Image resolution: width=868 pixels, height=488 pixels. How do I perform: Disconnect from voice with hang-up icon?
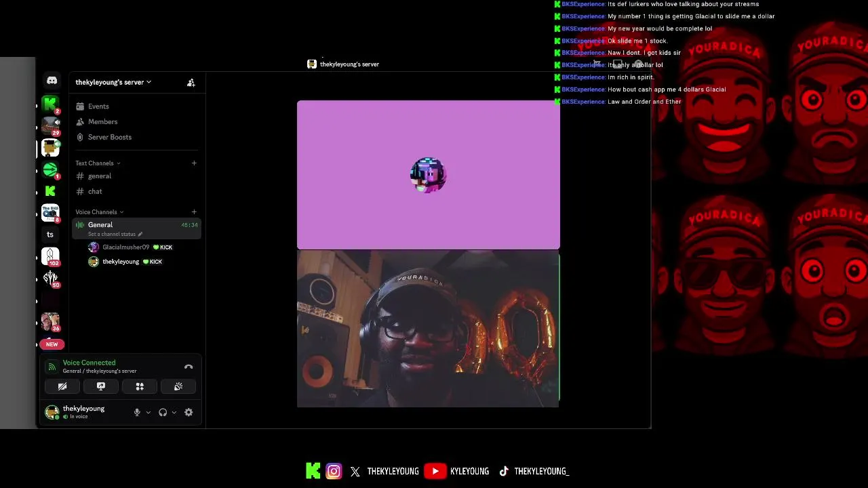189,367
